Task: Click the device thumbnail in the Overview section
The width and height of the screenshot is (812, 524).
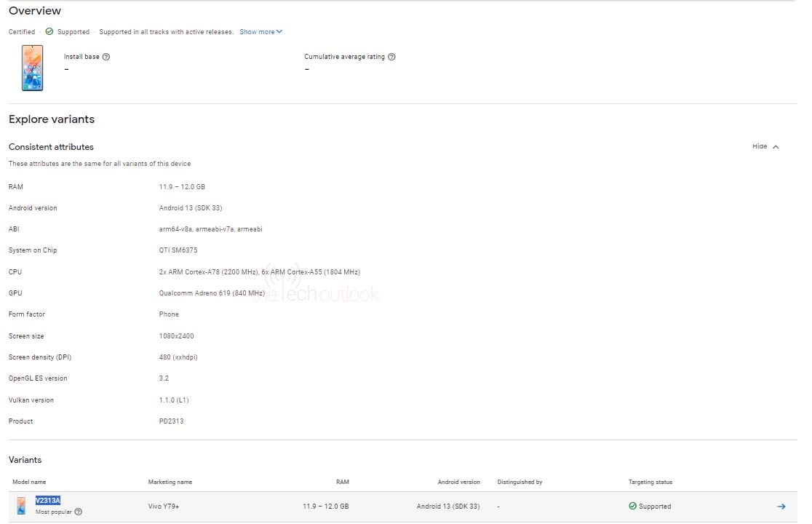Action: pos(32,68)
